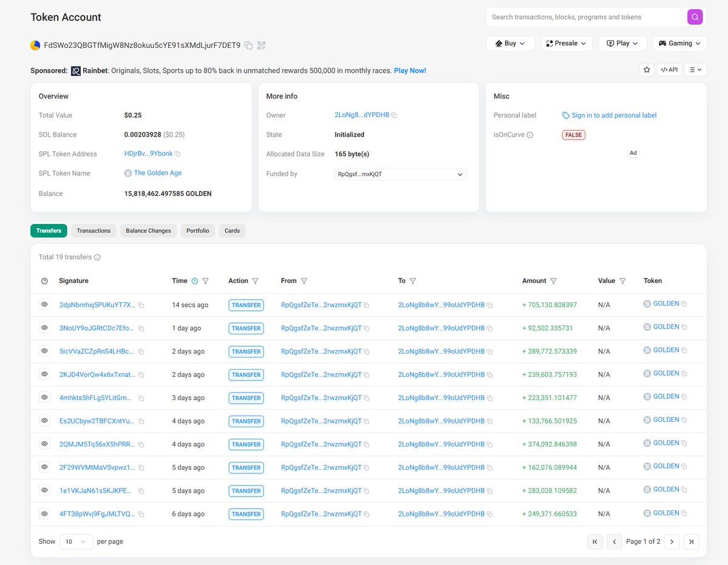Toggle eye icon for 2F29WVMtMaVSvpwz1 row
The image size is (728, 565).
pos(44,467)
